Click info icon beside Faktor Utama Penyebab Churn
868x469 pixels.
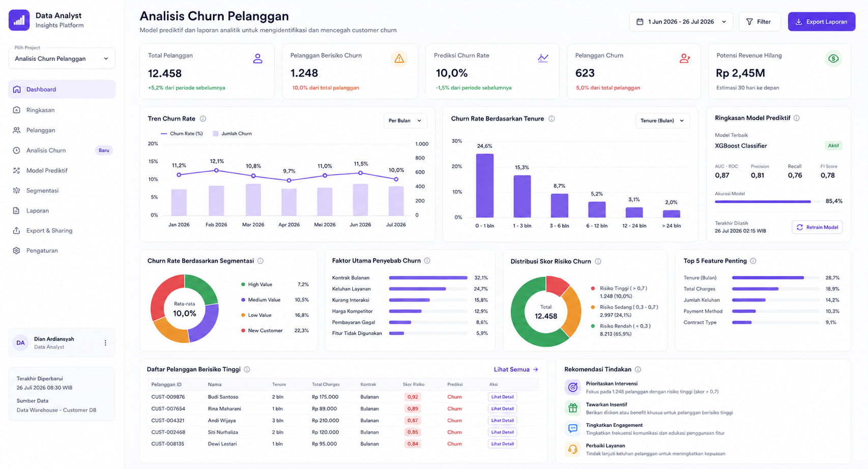tap(427, 260)
